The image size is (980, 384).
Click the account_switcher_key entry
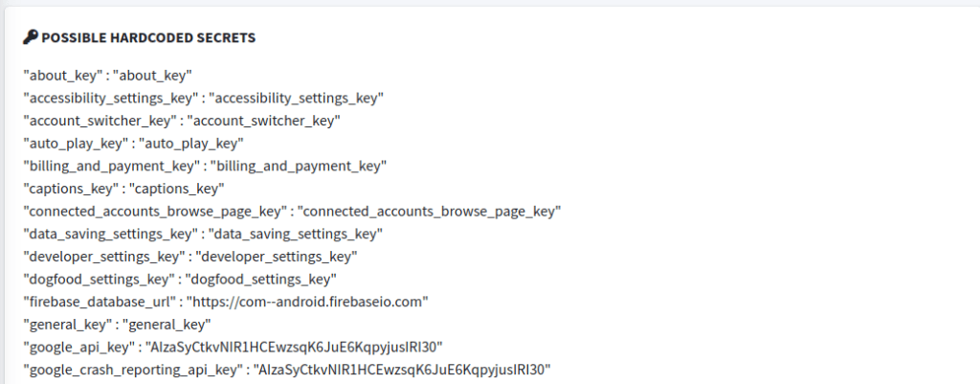tap(182, 121)
